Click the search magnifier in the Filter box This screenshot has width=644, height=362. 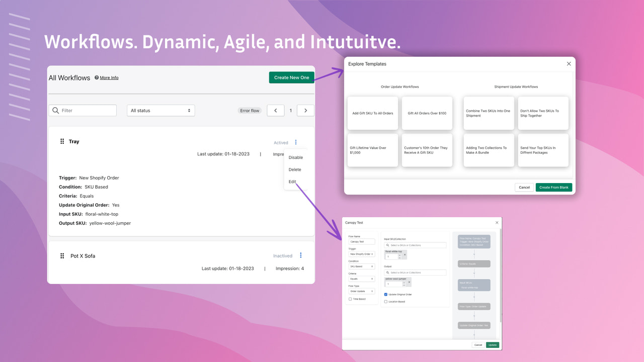(55, 110)
